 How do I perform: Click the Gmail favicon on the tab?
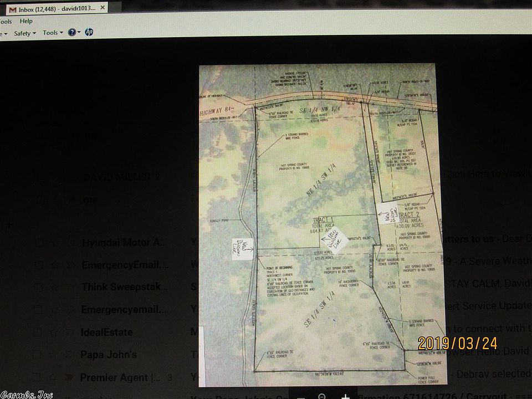pyautogui.click(x=13, y=10)
